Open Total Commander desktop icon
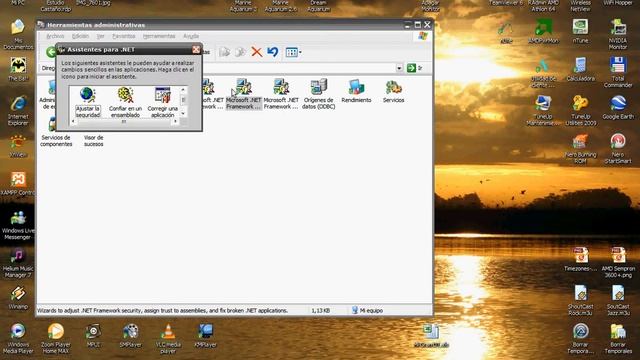 (618, 72)
